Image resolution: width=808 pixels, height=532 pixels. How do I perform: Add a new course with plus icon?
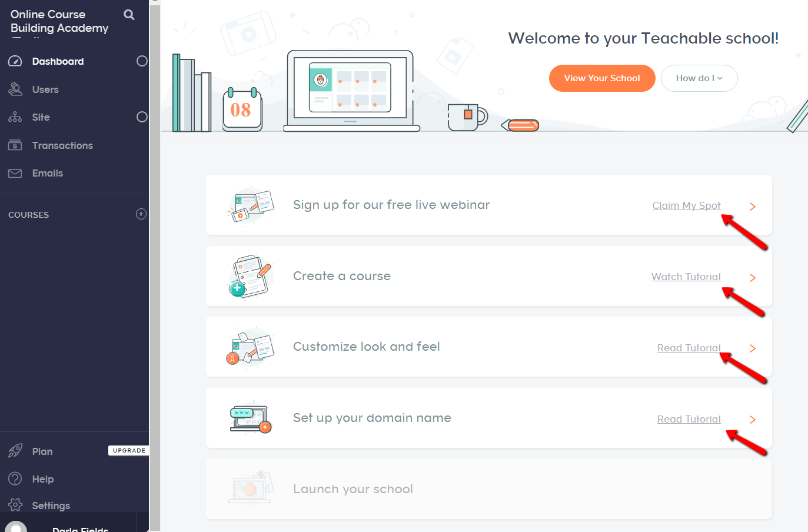tap(141, 214)
